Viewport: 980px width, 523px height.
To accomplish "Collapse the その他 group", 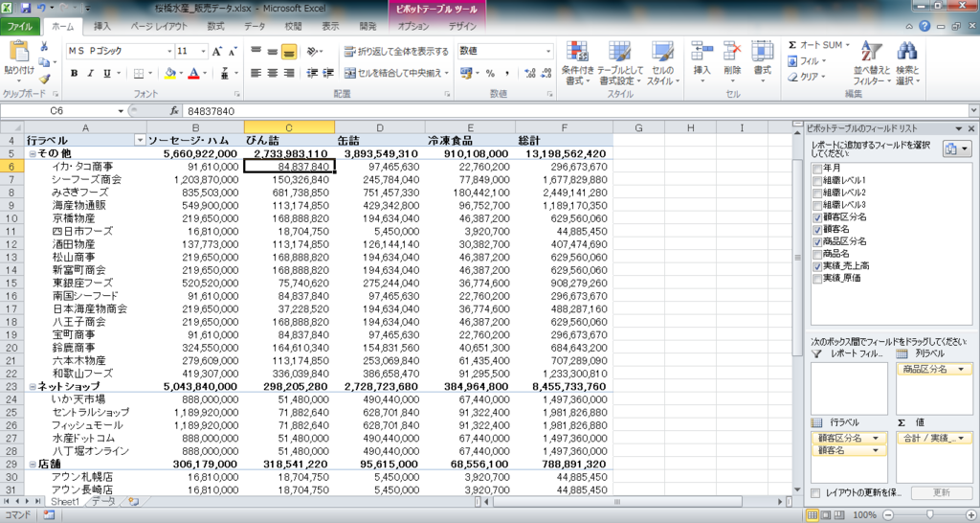I will [33, 154].
